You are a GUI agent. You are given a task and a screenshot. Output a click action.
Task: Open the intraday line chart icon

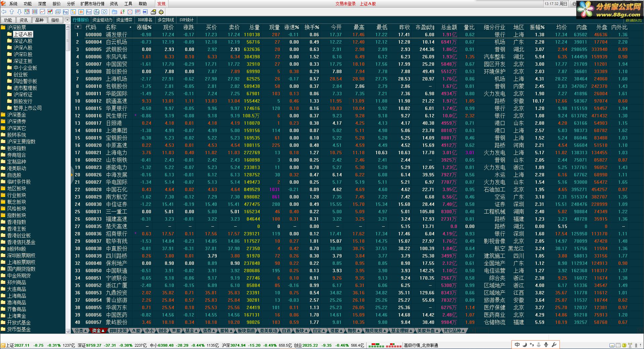[43, 12]
